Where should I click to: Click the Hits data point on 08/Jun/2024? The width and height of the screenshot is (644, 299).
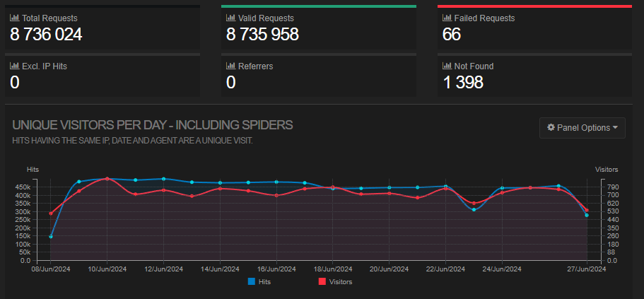51,237
